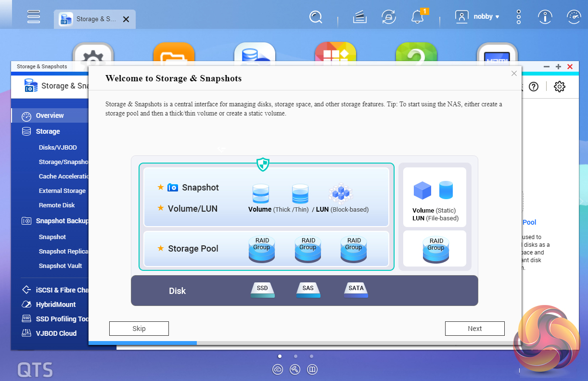The height and width of the screenshot is (381, 588).
Task: Open Disks/VJBOD in sidebar
Action: (x=58, y=148)
